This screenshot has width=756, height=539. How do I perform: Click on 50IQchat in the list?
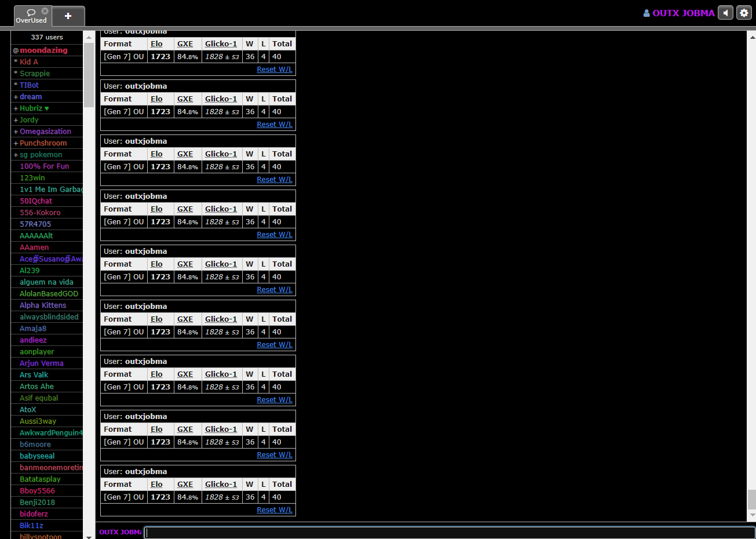47,201
